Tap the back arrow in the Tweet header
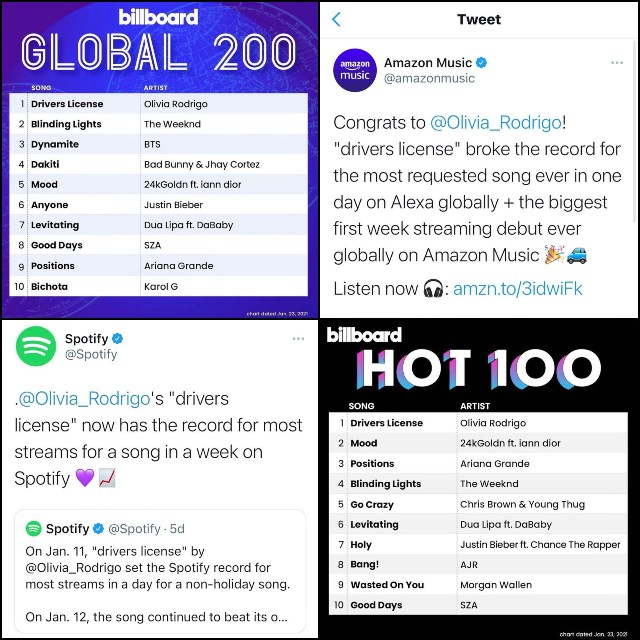Screen dimensions: 640x640 click(336, 19)
